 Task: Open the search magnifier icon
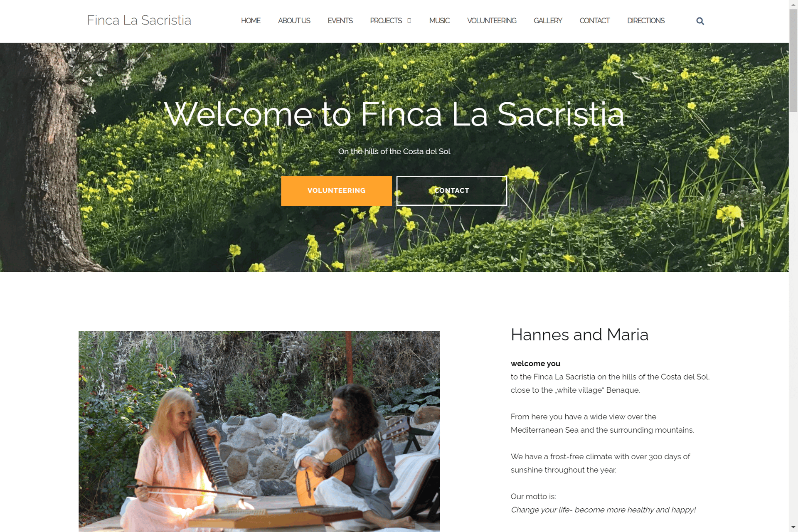click(x=700, y=21)
